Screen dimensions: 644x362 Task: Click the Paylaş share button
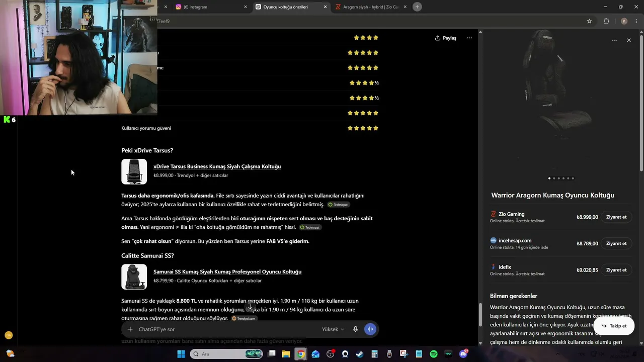pyautogui.click(x=446, y=38)
